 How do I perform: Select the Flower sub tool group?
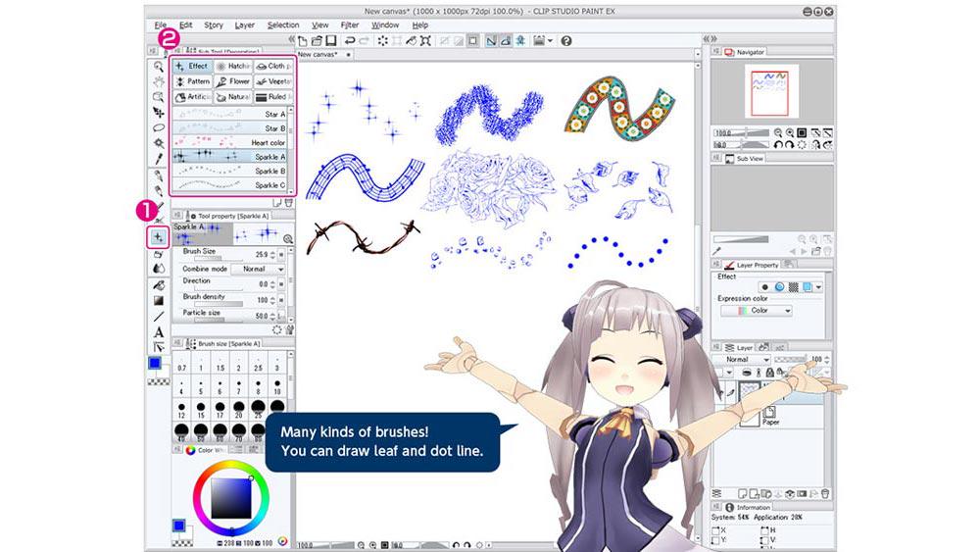pyautogui.click(x=232, y=82)
